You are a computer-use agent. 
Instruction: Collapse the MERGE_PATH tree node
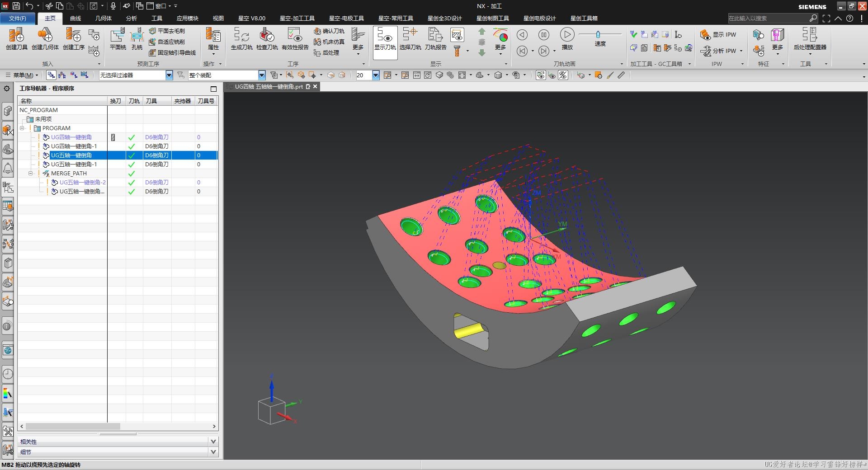(x=31, y=174)
